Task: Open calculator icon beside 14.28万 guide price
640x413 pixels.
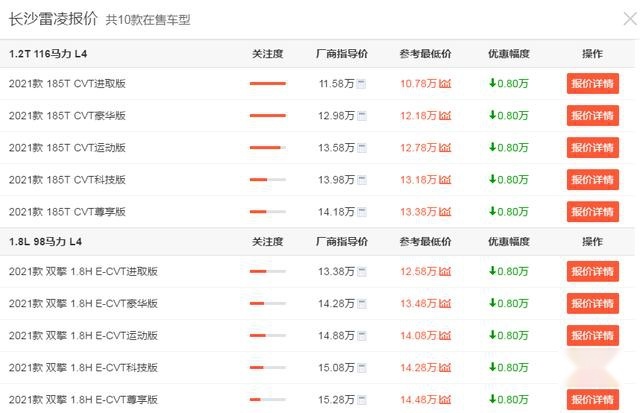Action: [362, 304]
